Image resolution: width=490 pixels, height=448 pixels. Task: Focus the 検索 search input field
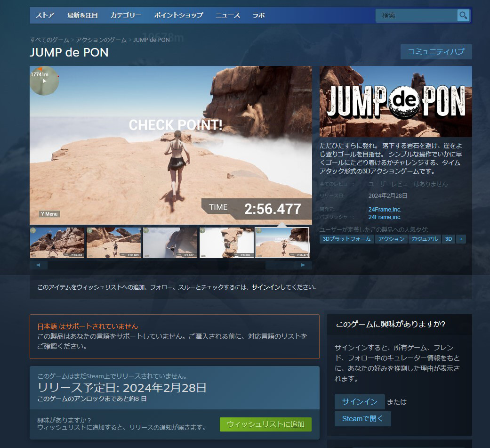tap(417, 16)
